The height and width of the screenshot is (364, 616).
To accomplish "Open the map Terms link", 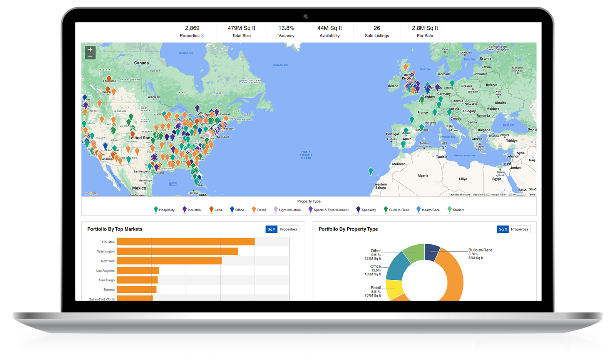I will pyautogui.click(x=532, y=195).
